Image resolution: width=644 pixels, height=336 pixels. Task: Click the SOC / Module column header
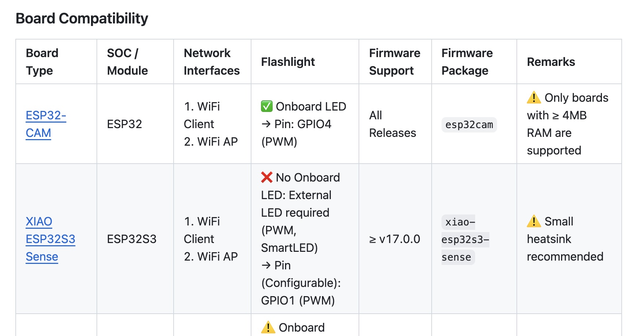(x=127, y=62)
